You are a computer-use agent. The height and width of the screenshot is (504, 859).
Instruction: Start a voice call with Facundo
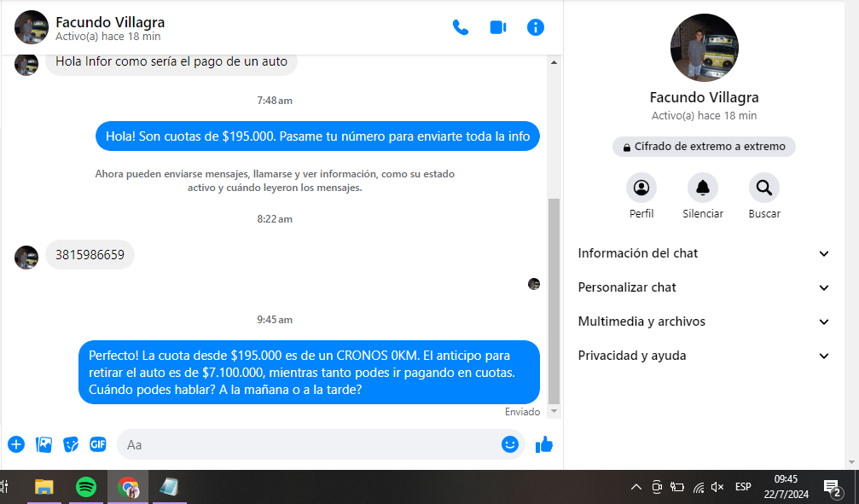click(461, 27)
